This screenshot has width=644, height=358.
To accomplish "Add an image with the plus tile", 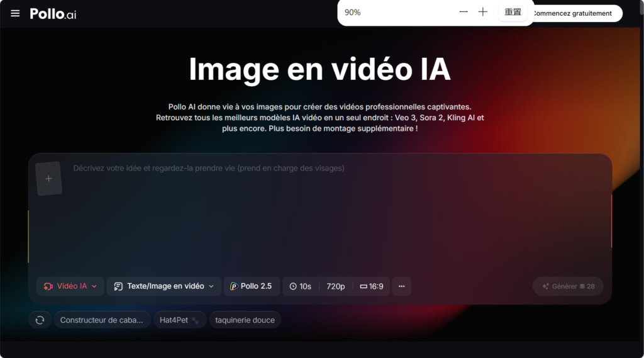I will pos(49,179).
